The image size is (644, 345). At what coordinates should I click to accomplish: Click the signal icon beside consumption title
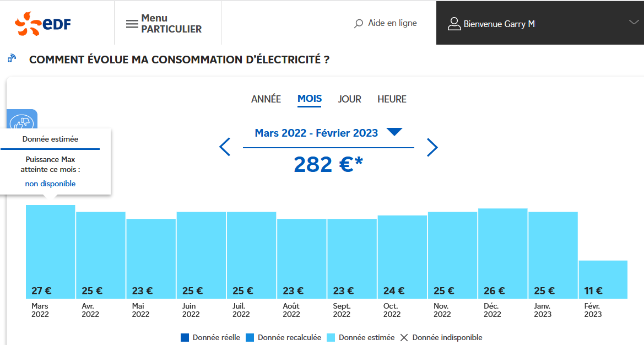pyautogui.click(x=12, y=58)
